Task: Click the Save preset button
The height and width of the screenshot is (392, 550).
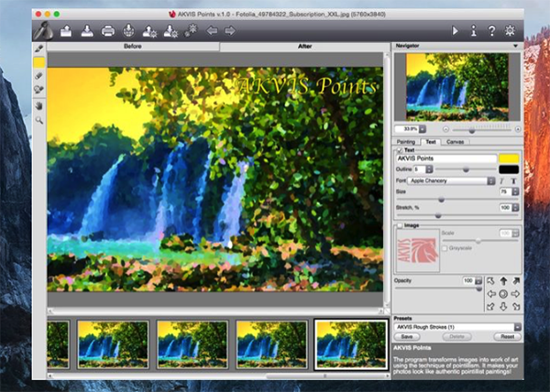Action: (x=407, y=337)
